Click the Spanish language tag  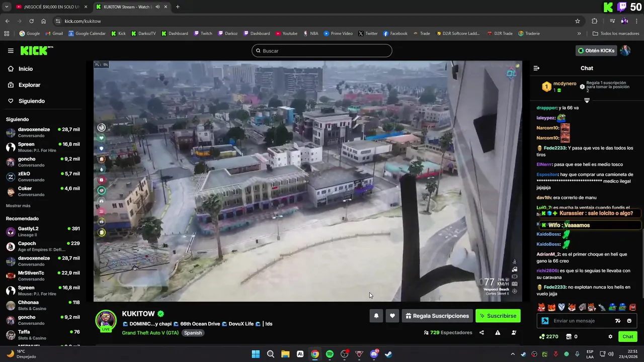tap(193, 333)
